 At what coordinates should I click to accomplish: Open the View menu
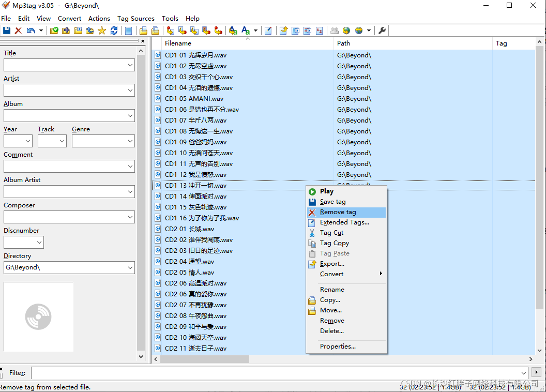coord(43,19)
